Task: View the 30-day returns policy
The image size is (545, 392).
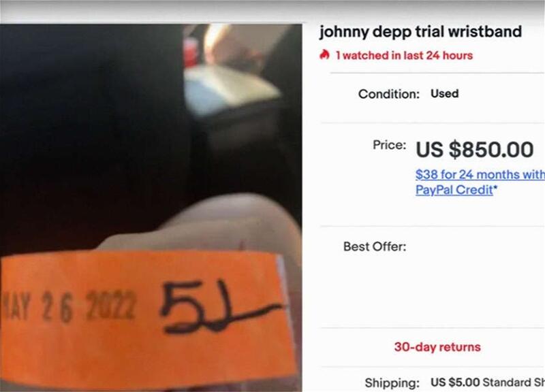Action: [x=437, y=347]
